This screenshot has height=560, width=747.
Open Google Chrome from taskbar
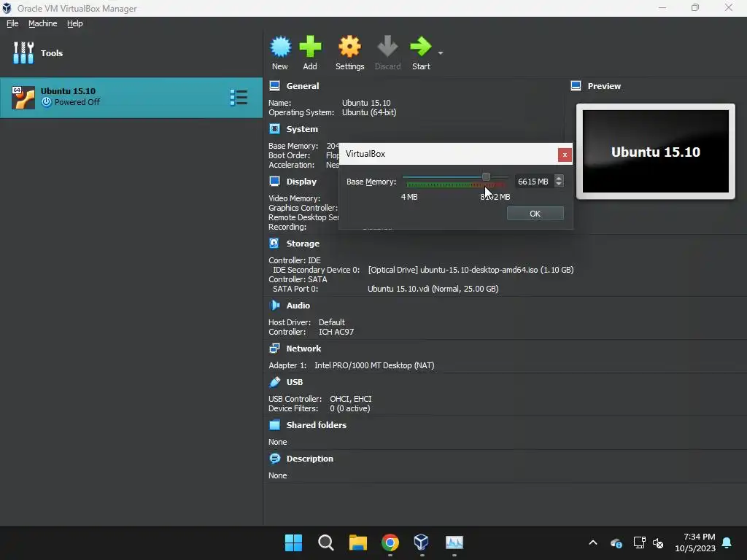(390, 542)
